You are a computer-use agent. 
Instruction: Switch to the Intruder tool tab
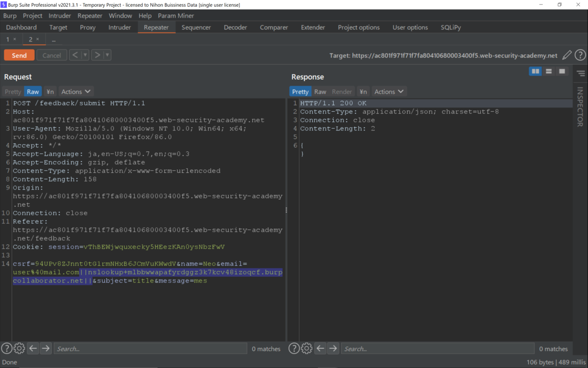tap(120, 27)
